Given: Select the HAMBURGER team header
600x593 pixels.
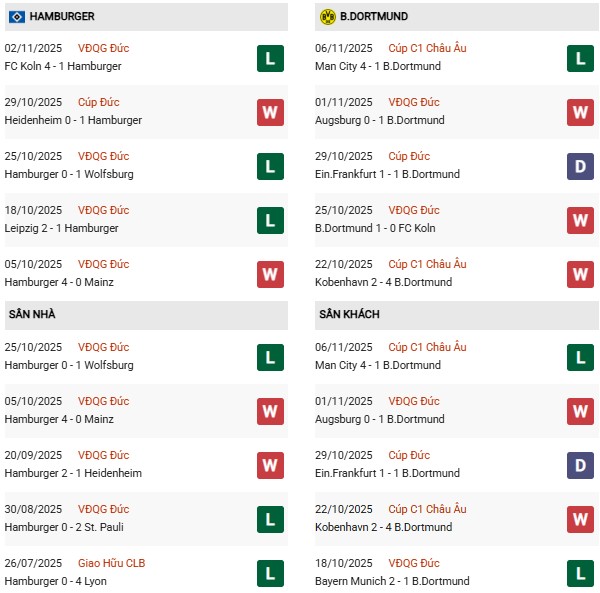Looking at the screenshot, I should [62, 17].
